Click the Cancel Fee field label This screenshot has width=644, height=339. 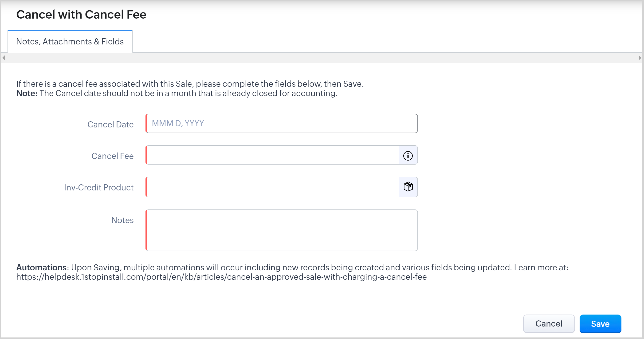click(x=112, y=156)
